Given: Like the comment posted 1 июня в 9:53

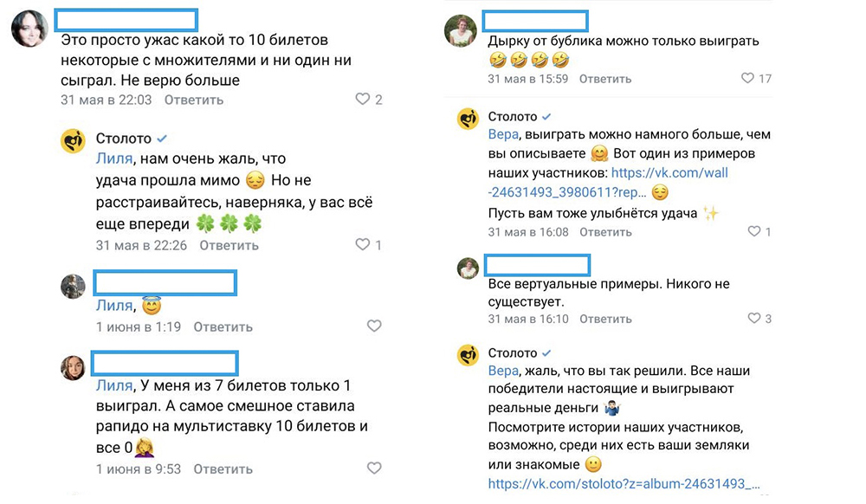Looking at the screenshot, I should click(x=374, y=468).
